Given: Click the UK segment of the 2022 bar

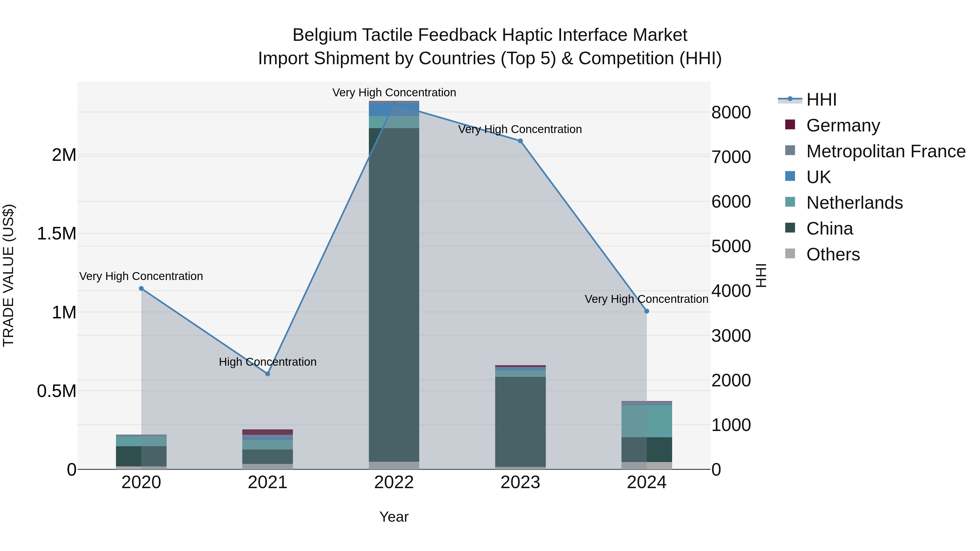Looking at the screenshot, I should point(394,109).
